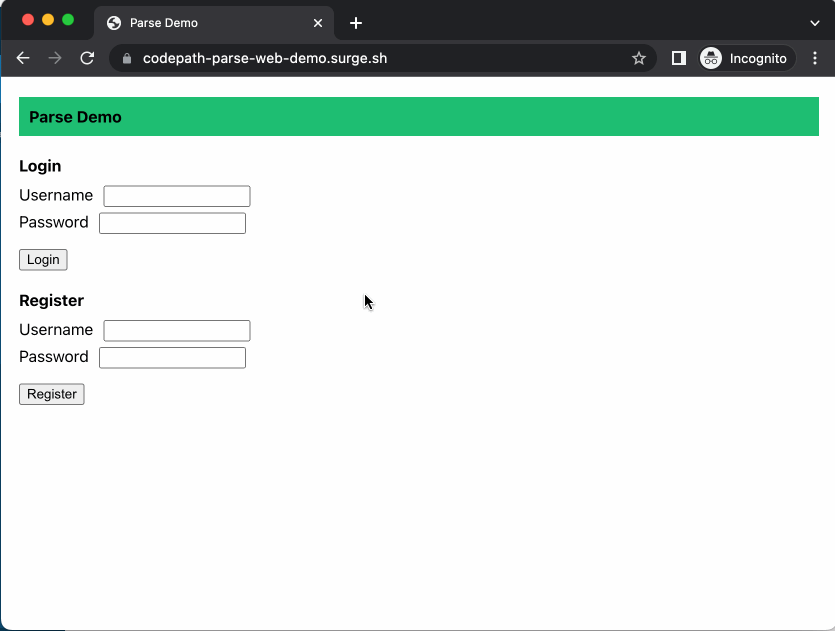Viewport: 835px width, 631px height.
Task: Focus the Register Username field
Action: (x=177, y=331)
